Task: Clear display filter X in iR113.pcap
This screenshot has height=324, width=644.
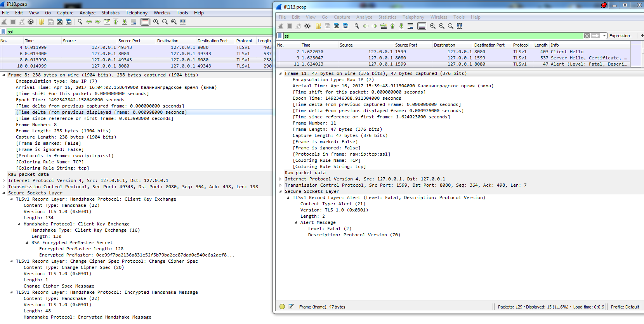Action: [x=587, y=36]
